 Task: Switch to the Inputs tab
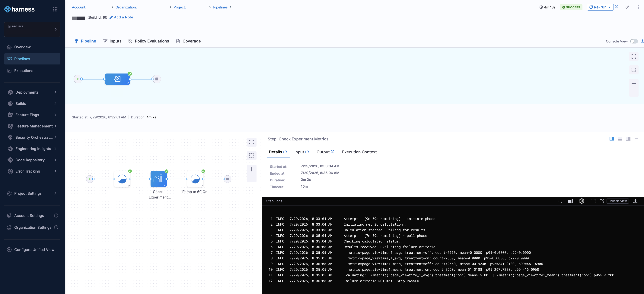112,41
